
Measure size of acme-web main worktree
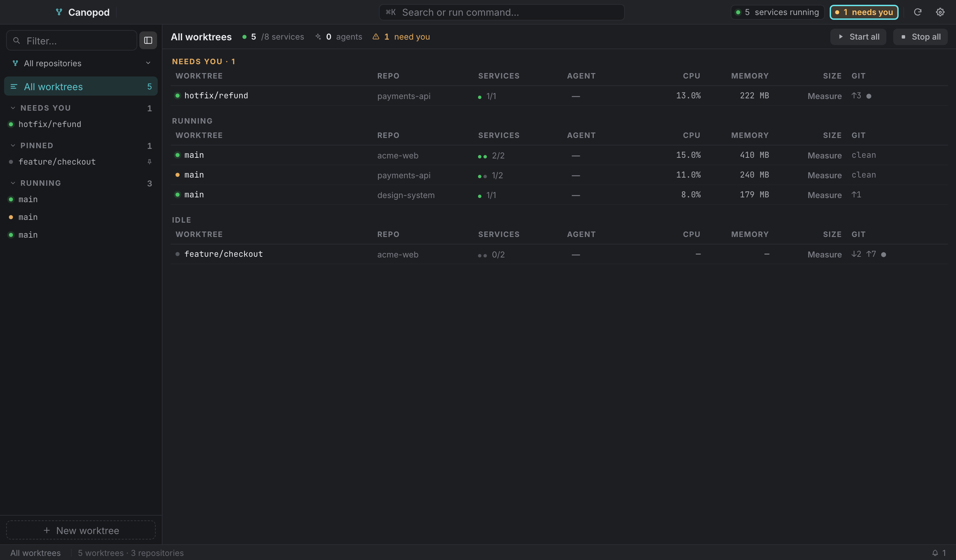point(824,156)
